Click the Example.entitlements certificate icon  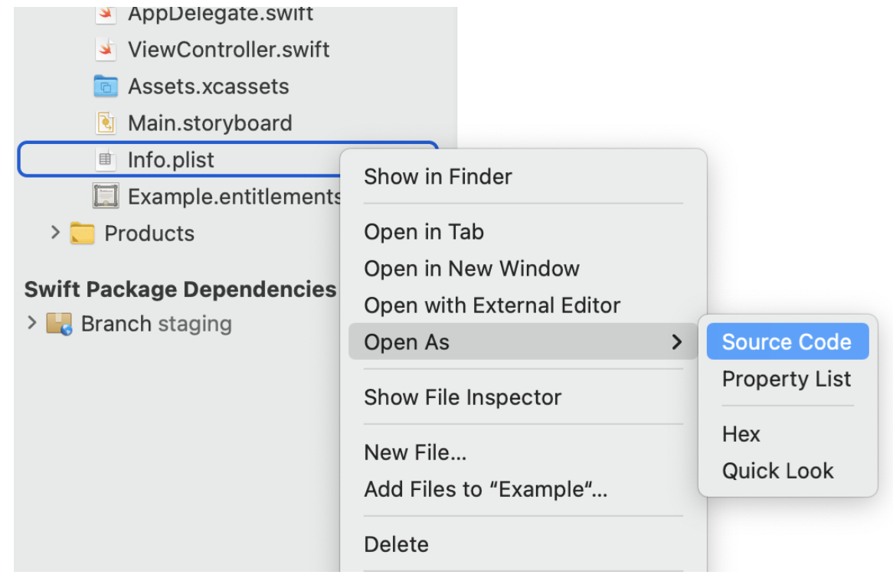click(106, 196)
